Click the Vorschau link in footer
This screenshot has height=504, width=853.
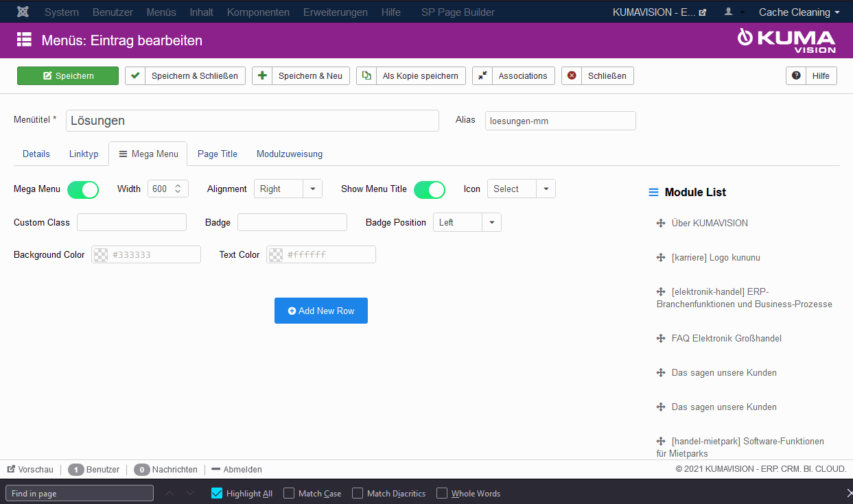[x=30, y=470]
